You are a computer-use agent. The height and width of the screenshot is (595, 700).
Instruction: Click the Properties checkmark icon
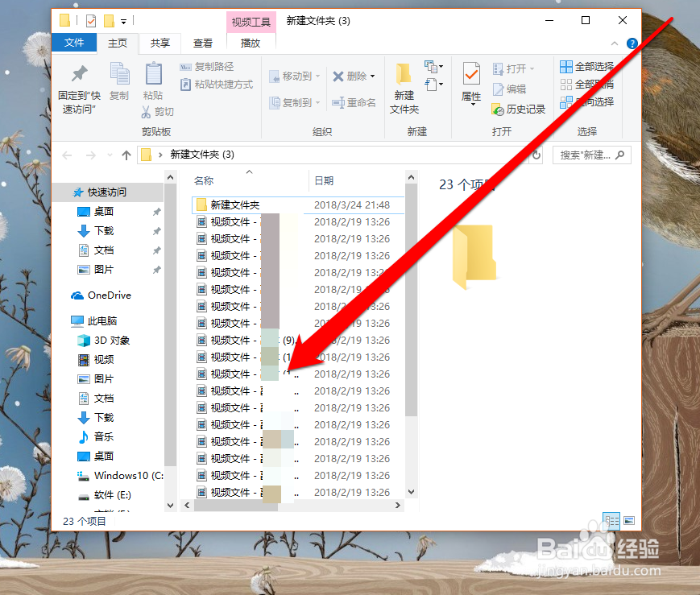[x=471, y=73]
